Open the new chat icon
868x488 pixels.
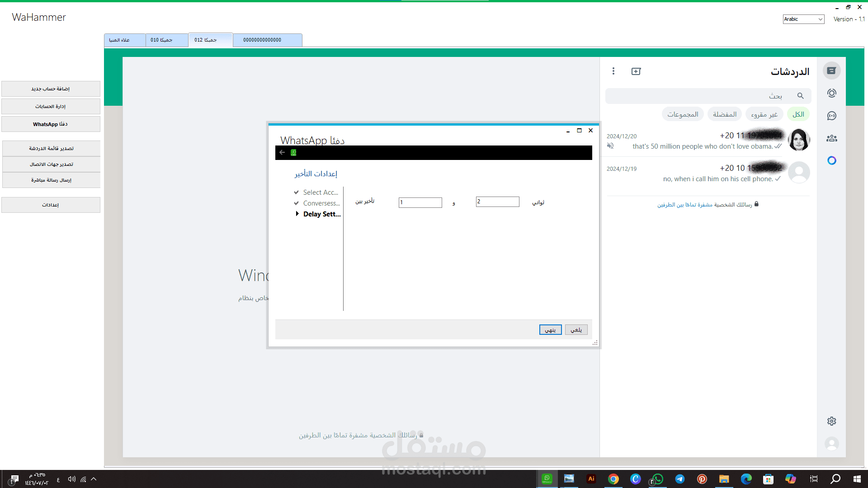(x=636, y=71)
